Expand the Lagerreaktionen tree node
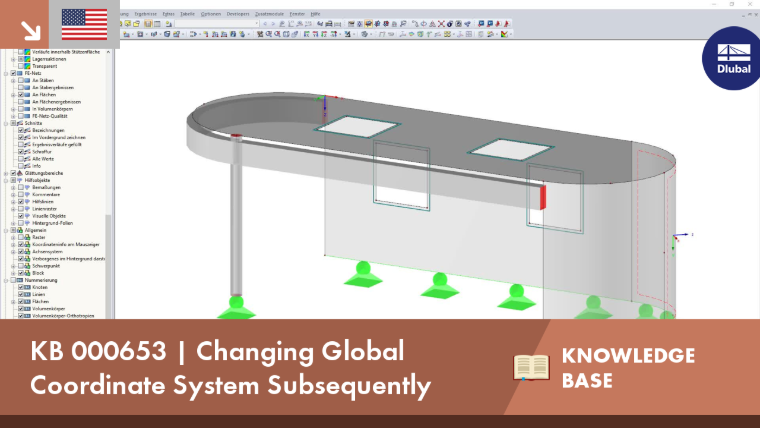This screenshot has height=428, width=760. tap(14, 59)
